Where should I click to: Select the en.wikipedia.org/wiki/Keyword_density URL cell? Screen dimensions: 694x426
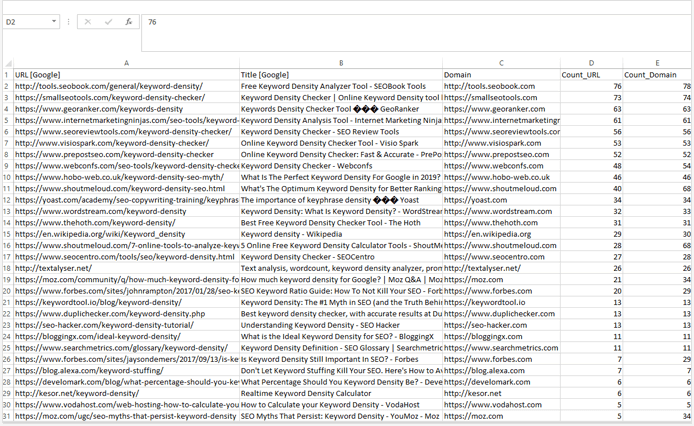(x=127, y=234)
